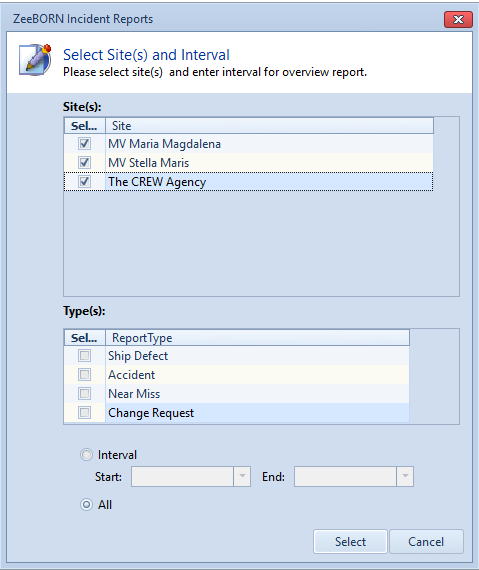Click the End date input field
Screen dimensions: 479x570
pyautogui.click(x=345, y=477)
